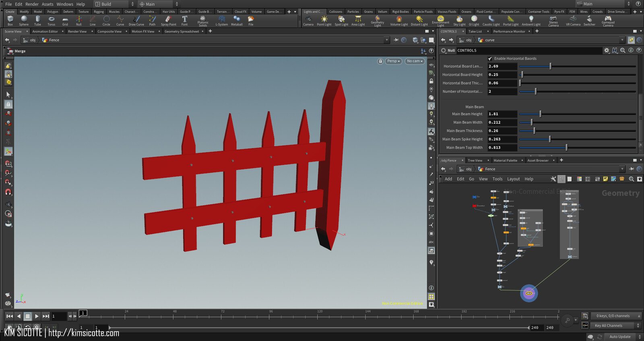This screenshot has width=644, height=341.
Task: Add an Ambient Light
Action: click(x=531, y=21)
